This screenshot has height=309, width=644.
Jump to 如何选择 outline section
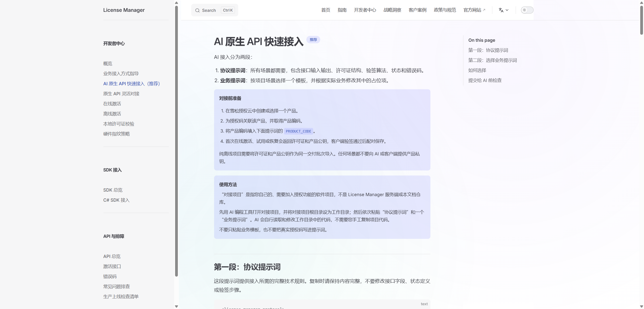coord(477,70)
